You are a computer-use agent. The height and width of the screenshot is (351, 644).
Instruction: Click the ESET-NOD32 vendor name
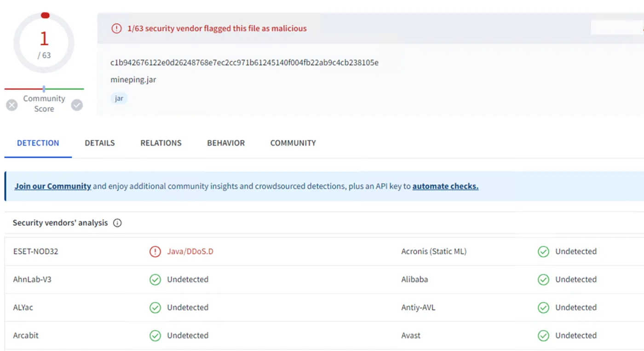point(36,252)
